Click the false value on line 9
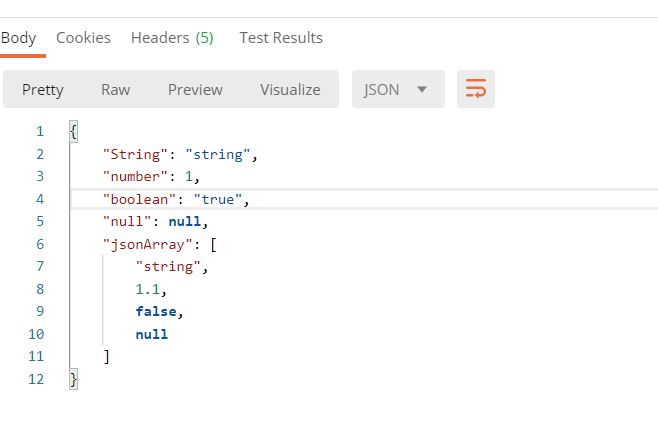658x424 pixels. pos(156,311)
